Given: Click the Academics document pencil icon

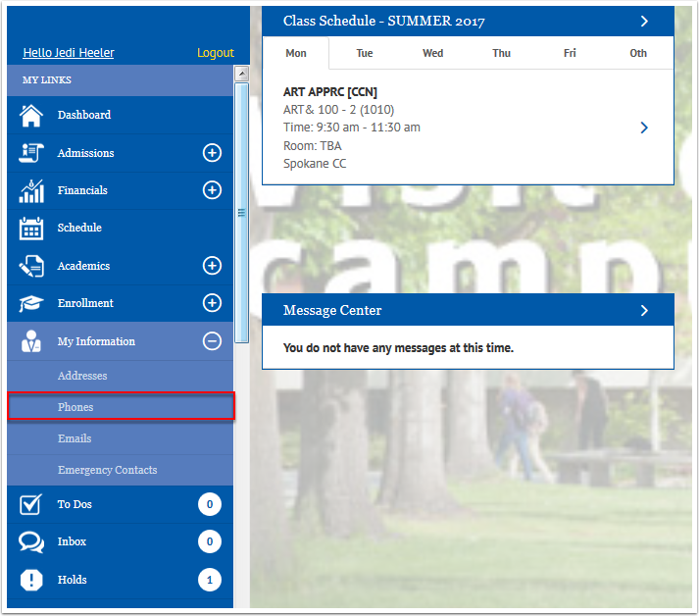Looking at the screenshot, I should 31,266.
